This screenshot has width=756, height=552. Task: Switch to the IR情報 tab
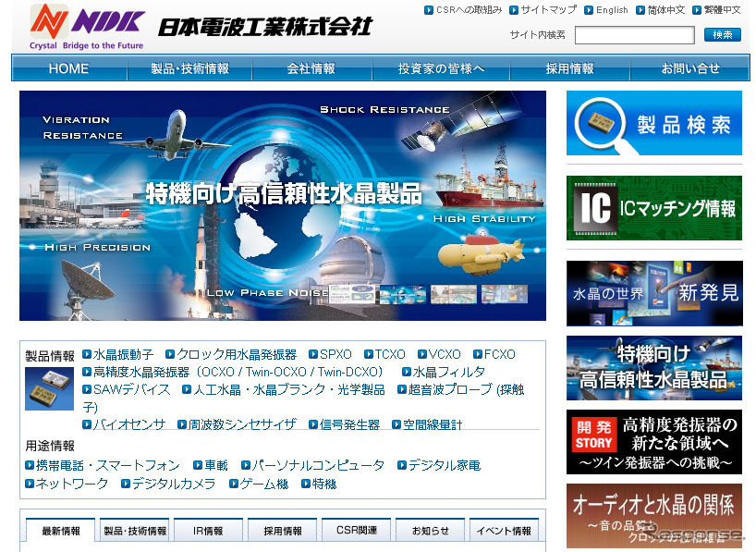[207, 530]
